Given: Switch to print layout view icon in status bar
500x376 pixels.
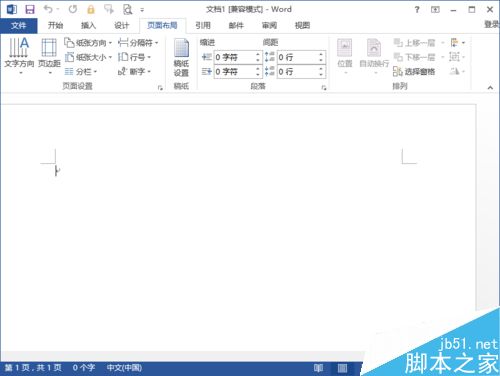Looking at the screenshot, I should coord(342,368).
